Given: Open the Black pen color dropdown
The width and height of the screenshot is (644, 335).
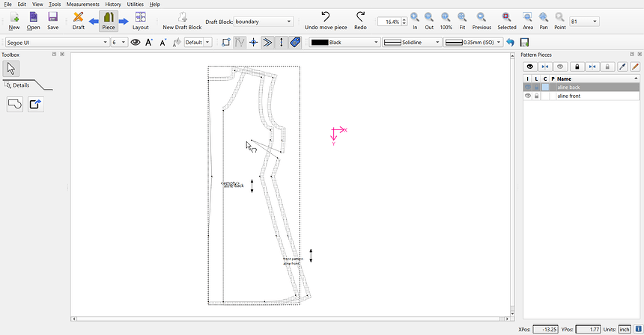Looking at the screenshot, I should pos(344,42).
